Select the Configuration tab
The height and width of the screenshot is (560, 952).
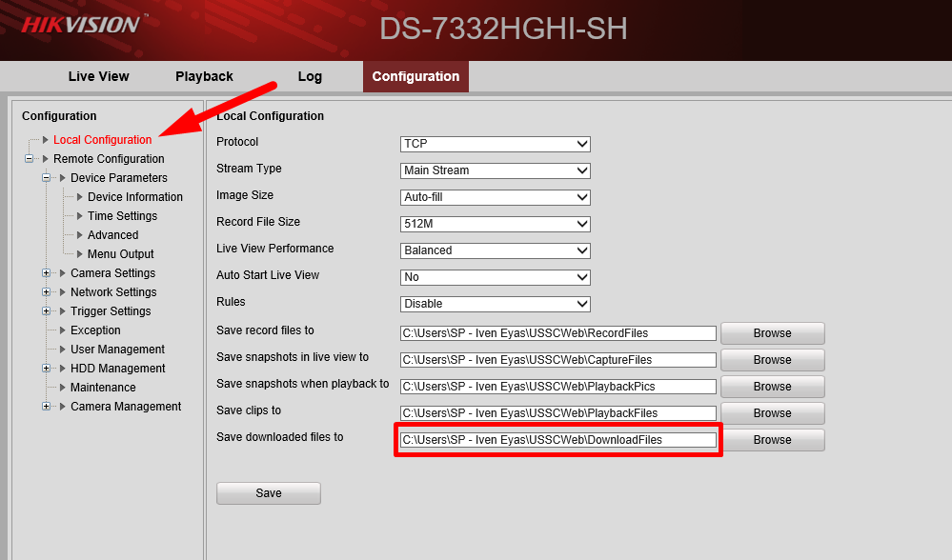pos(415,76)
